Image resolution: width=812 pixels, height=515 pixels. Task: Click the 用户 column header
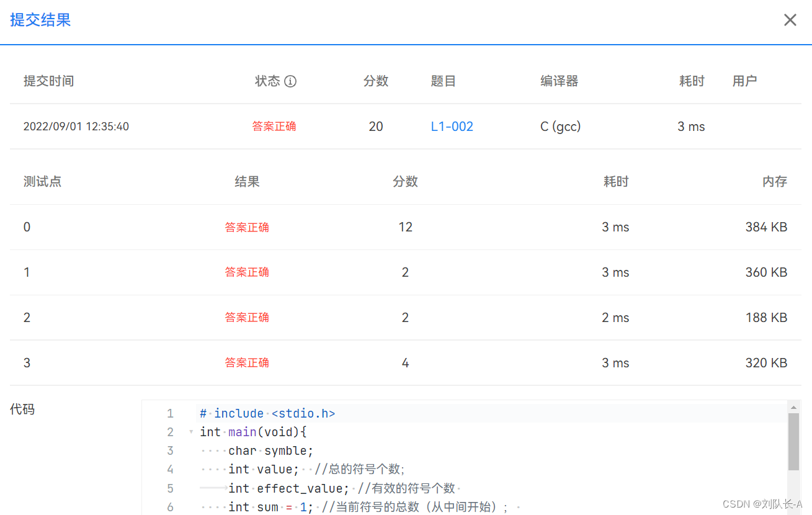click(745, 81)
